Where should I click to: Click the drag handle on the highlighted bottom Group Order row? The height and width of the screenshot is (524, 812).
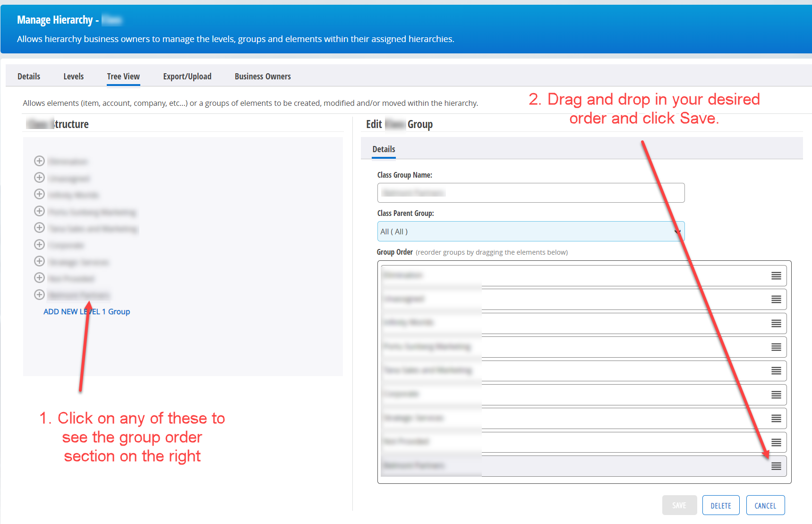776,466
